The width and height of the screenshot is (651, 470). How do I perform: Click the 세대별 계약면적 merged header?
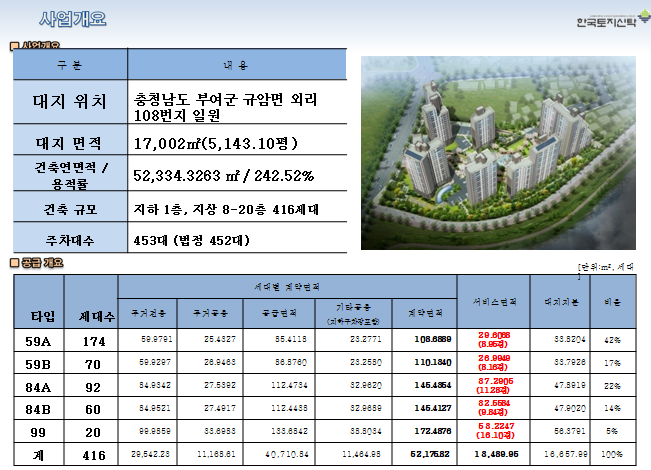[x=287, y=287]
